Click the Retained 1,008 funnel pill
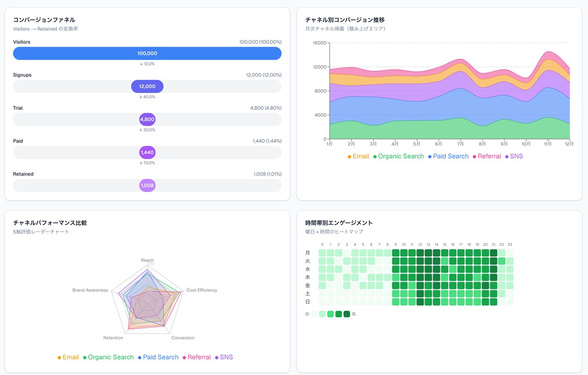 pos(147,185)
